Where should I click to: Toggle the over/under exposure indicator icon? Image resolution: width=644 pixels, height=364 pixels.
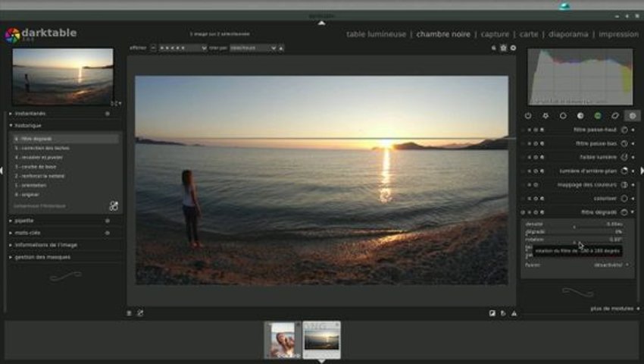[x=492, y=313]
